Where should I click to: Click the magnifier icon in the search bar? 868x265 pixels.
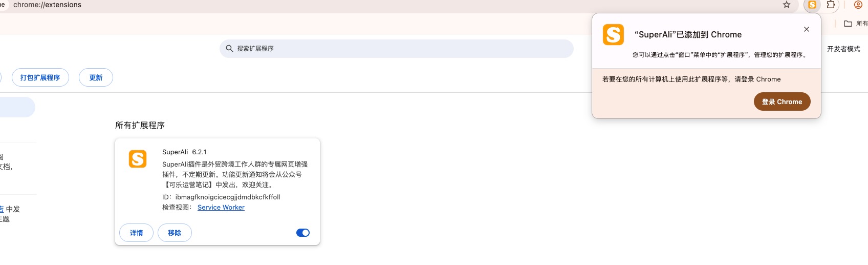click(x=229, y=49)
